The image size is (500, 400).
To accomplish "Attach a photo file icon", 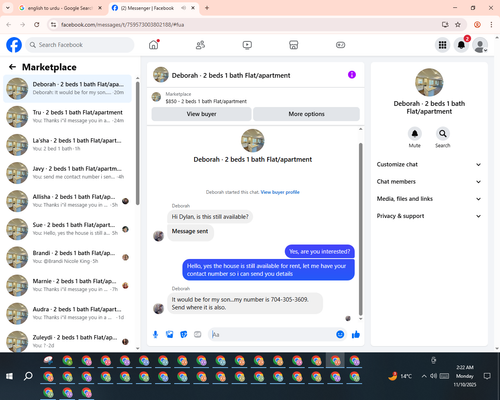I will (169, 334).
